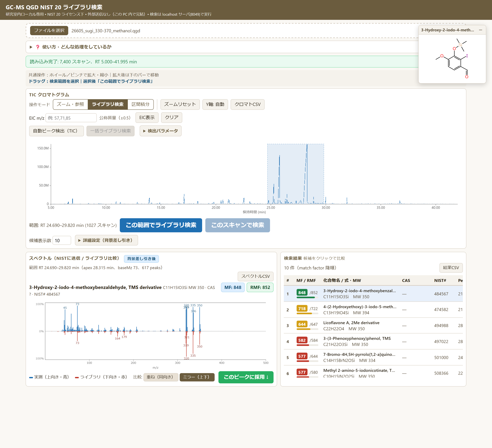Image resolution: width=492 pixels, height=448 pixels.
Task: Toggle Y軸: 自動 scaling
Action: [215, 104]
